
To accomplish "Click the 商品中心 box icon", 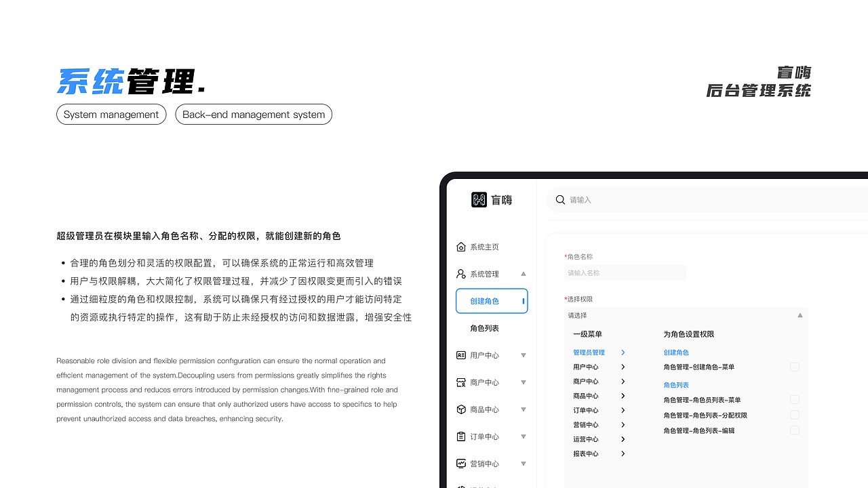I will [x=461, y=409].
